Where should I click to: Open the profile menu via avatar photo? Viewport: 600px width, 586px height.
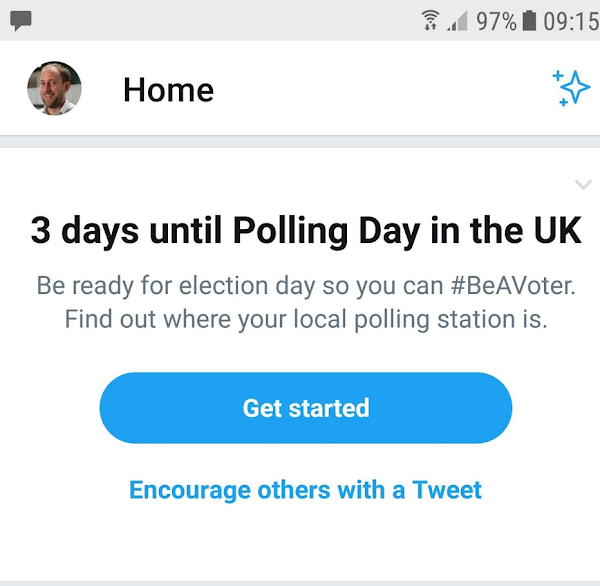54,89
